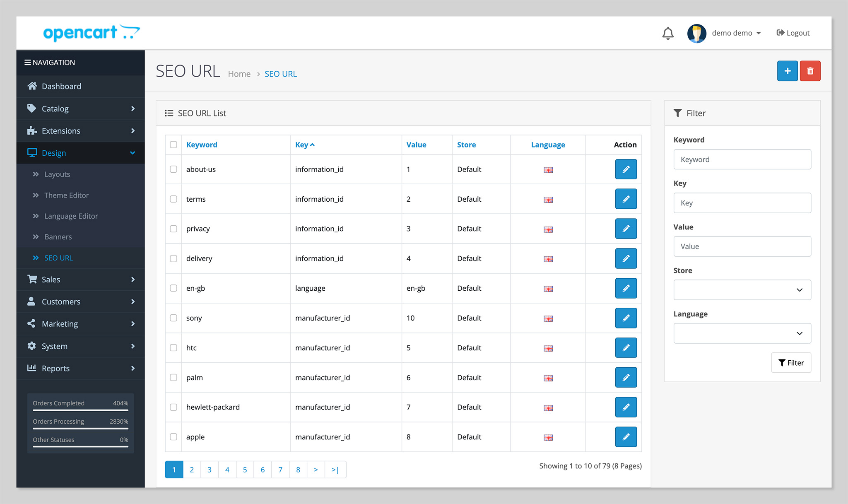Tick the select-all checkbox in the table header
Image resolution: width=848 pixels, height=504 pixels.
pos(173,145)
